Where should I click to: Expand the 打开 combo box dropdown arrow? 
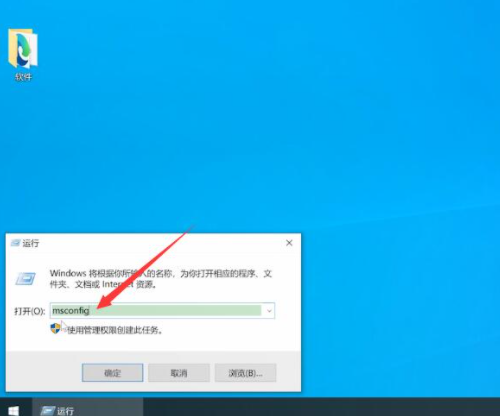[x=269, y=311]
